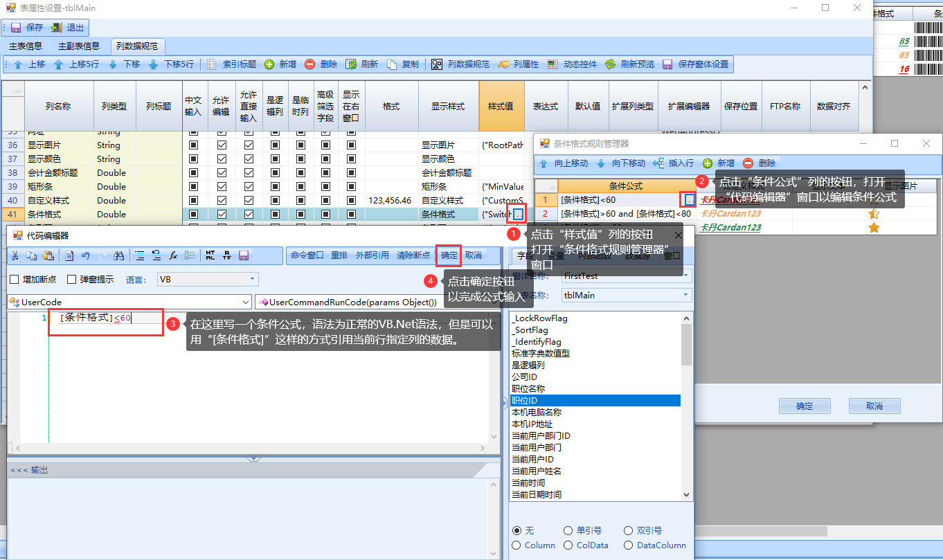
Task: Click the 插入行 insert row icon in the rule manager
Action: tap(658, 163)
